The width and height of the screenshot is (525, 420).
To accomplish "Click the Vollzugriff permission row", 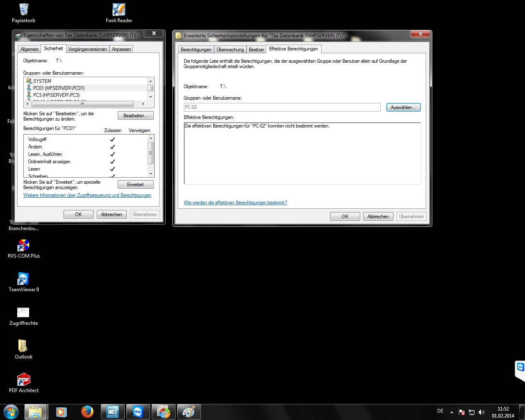I will point(86,139).
